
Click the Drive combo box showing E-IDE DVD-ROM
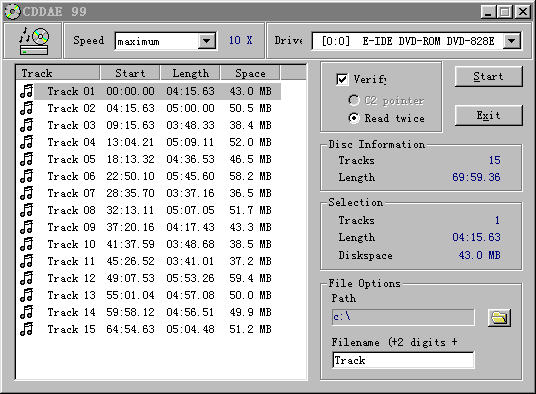(x=416, y=41)
